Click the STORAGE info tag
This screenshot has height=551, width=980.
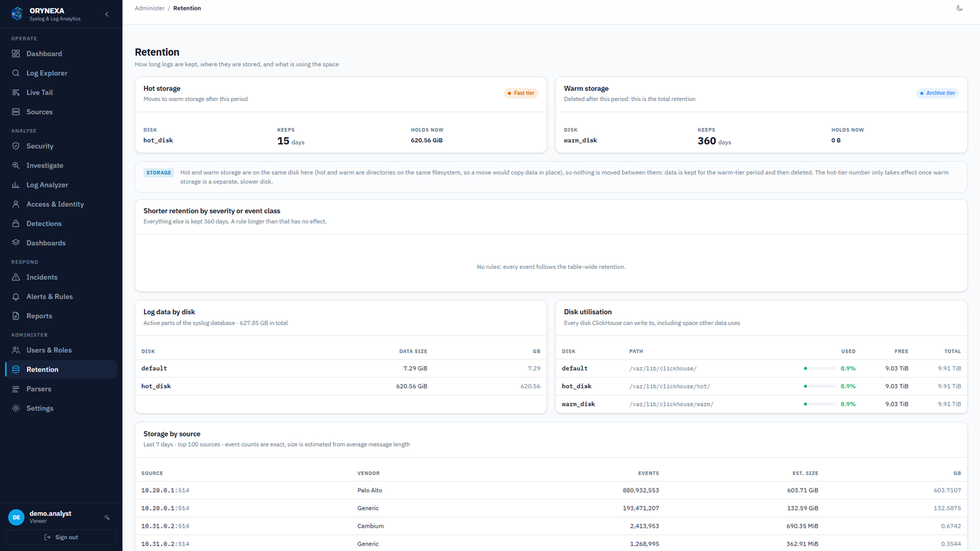pos(159,173)
